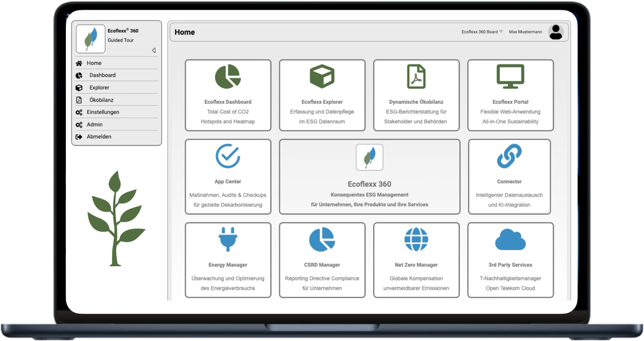Open the Ecoflexx 360 Board dropdown
This screenshot has width=644, height=341.
(482, 32)
